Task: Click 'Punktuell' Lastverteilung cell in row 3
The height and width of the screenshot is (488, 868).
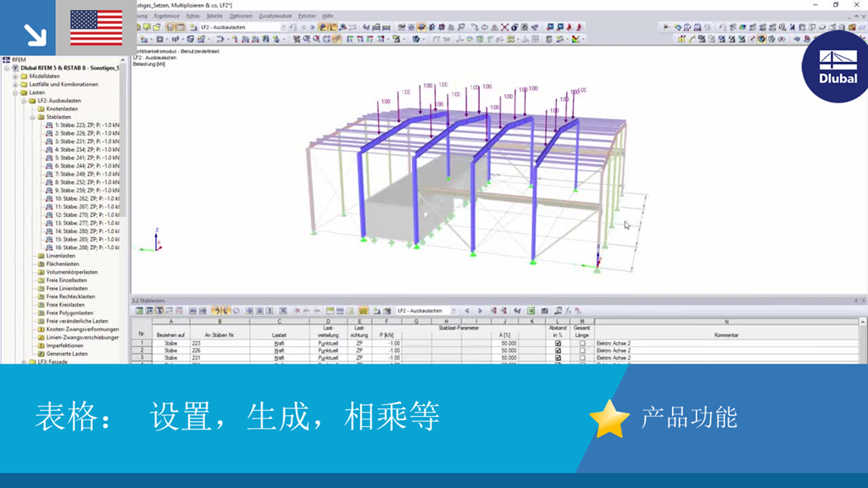Action: pyautogui.click(x=328, y=358)
